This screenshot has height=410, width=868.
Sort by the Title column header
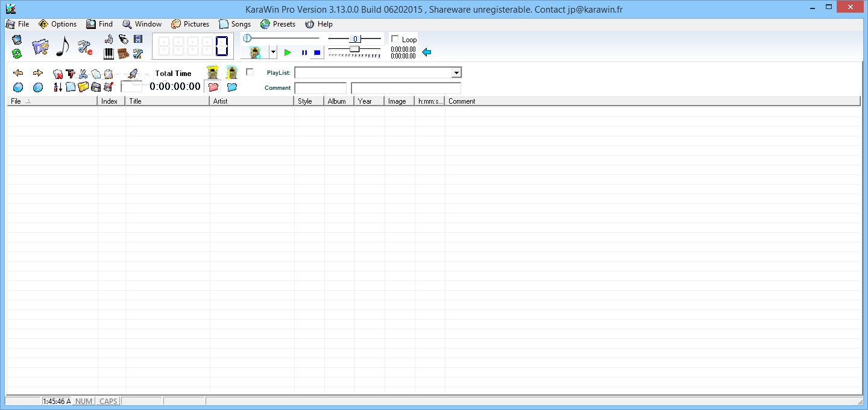point(168,101)
